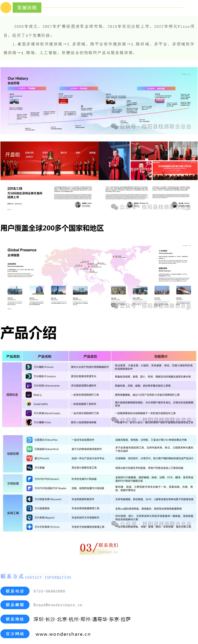Image resolution: width=198 pixels, height=644 pixels.
Task: Click the Filmora product icon
Action: 29,367
